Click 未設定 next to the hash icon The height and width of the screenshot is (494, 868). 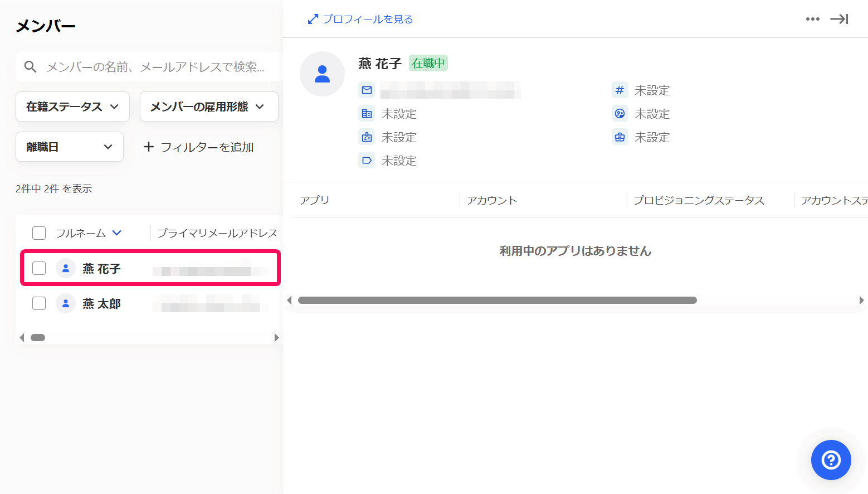(x=652, y=90)
